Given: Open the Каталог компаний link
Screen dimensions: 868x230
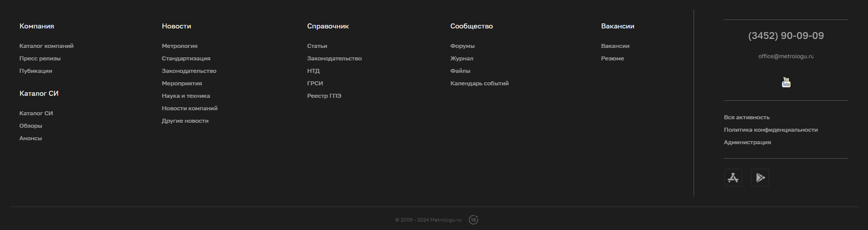Looking at the screenshot, I should [46, 46].
